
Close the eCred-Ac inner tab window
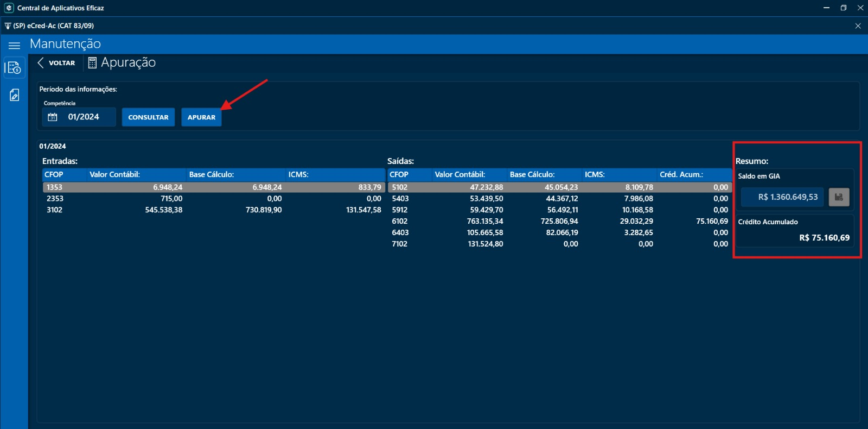click(858, 26)
